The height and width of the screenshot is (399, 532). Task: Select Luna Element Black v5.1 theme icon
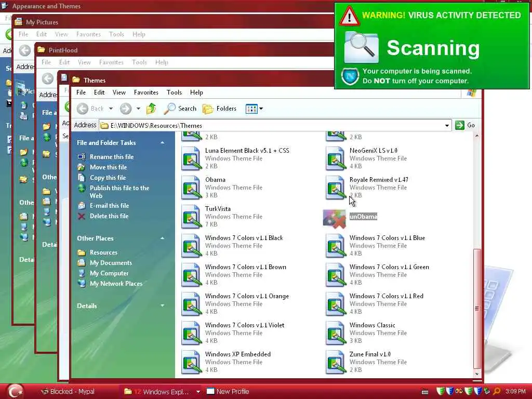click(x=192, y=158)
